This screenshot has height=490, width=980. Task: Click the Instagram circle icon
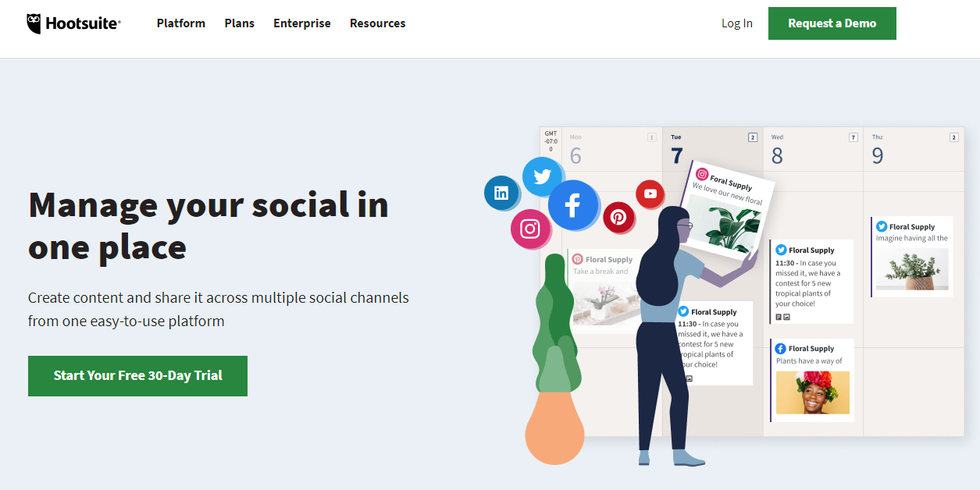(530, 229)
